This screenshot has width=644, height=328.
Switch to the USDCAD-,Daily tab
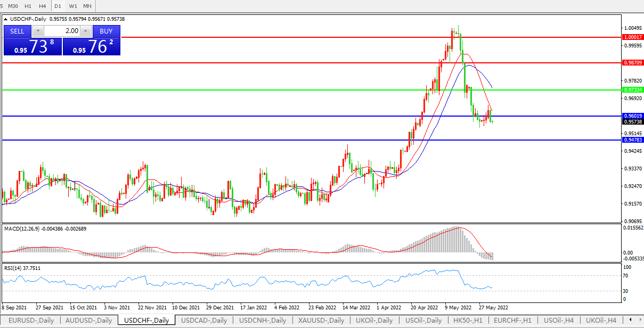tap(204, 321)
